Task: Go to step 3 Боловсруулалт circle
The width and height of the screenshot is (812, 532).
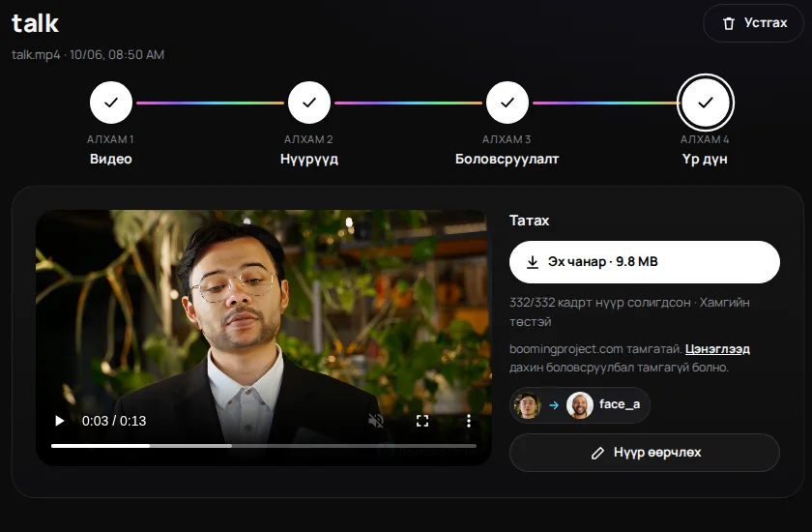Action: [x=507, y=103]
